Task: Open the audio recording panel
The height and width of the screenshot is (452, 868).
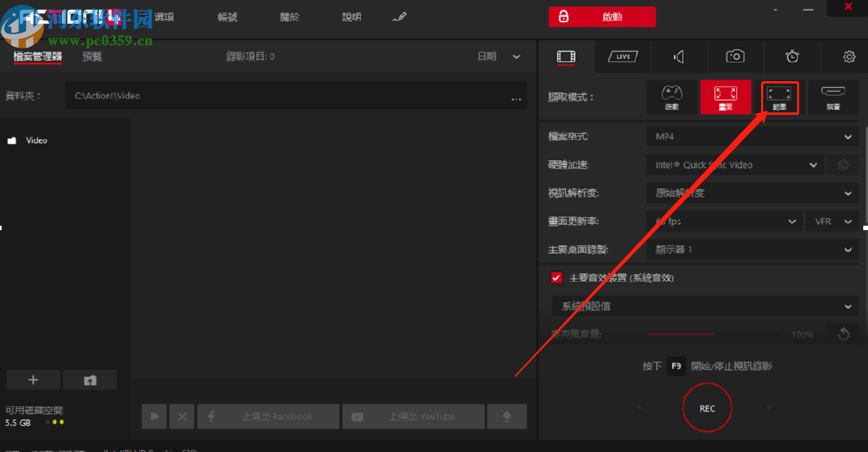Action: click(x=679, y=56)
